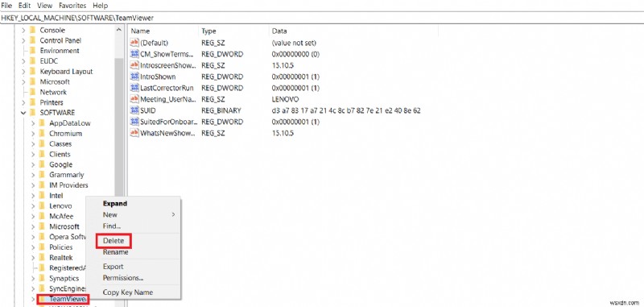The width and height of the screenshot is (644, 307).
Task: Expand the Chromium key
Action: tap(33, 134)
